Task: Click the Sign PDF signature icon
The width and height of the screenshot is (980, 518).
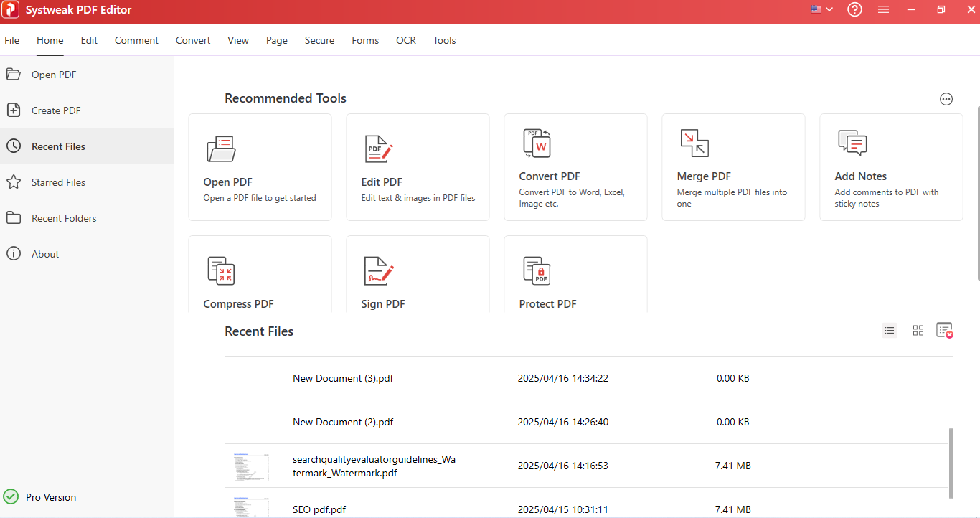Action: click(379, 270)
